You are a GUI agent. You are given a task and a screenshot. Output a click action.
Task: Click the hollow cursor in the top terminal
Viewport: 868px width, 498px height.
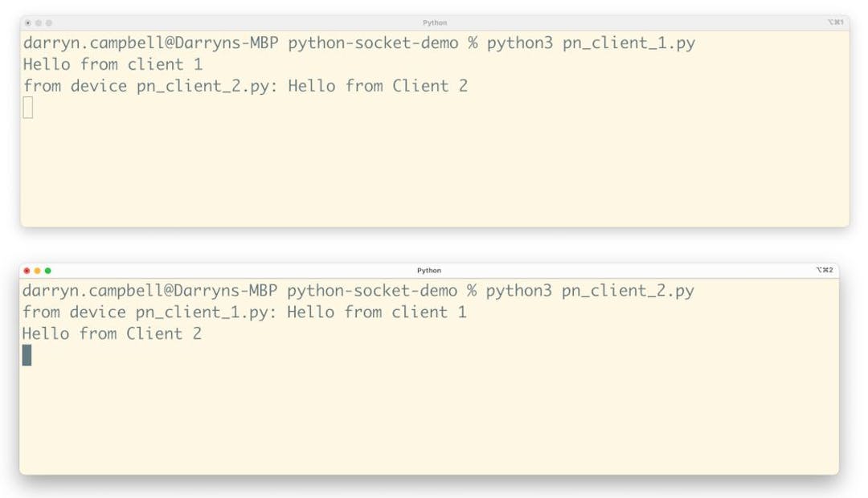29,107
